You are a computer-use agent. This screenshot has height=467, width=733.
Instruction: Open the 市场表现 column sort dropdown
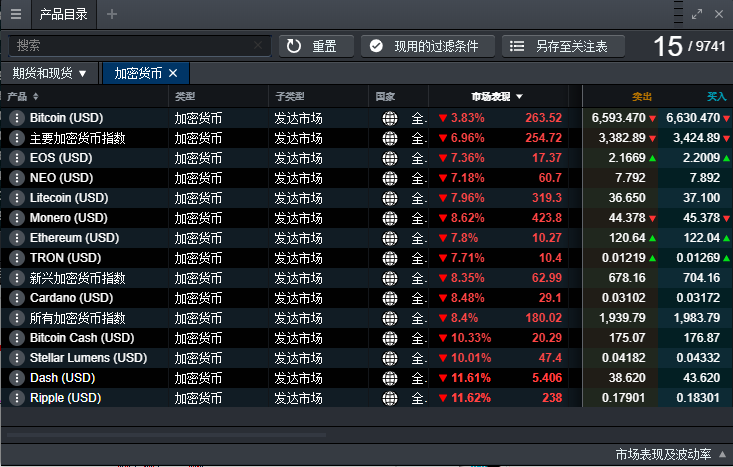coord(519,97)
